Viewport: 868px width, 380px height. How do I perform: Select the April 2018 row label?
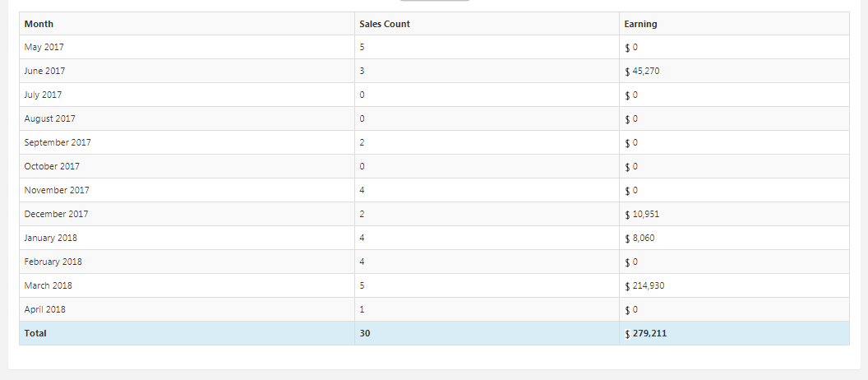point(45,309)
